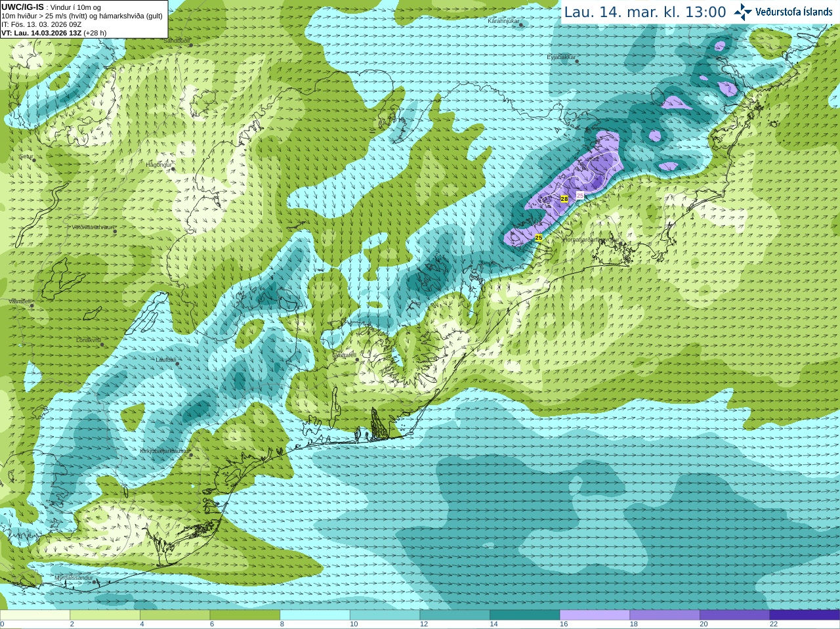Select the 8–10 m/s legend swatch
This screenshot has height=629, width=840.
pyautogui.click(x=315, y=615)
